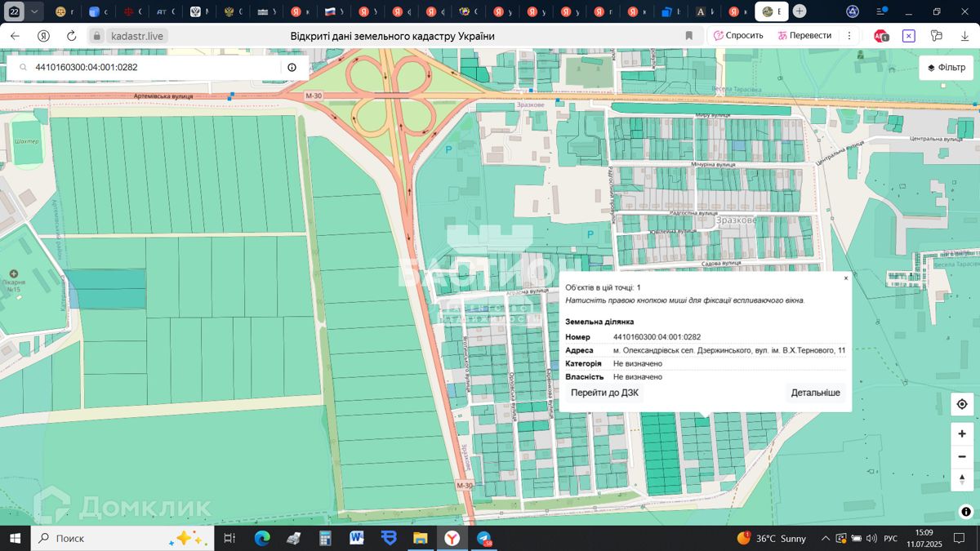Zoom out the map with minus button
The width and height of the screenshot is (980, 551).
point(962,456)
